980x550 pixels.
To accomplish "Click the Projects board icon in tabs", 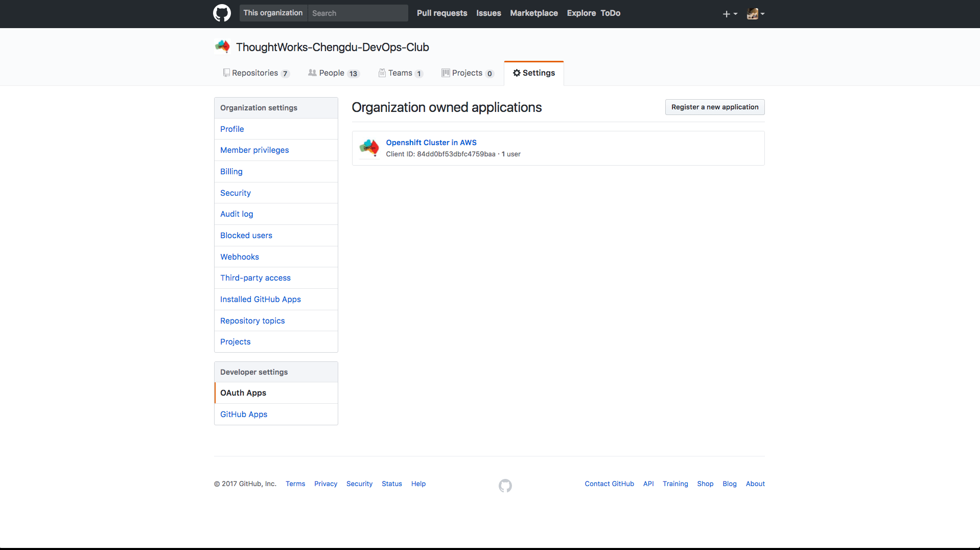I will [446, 73].
